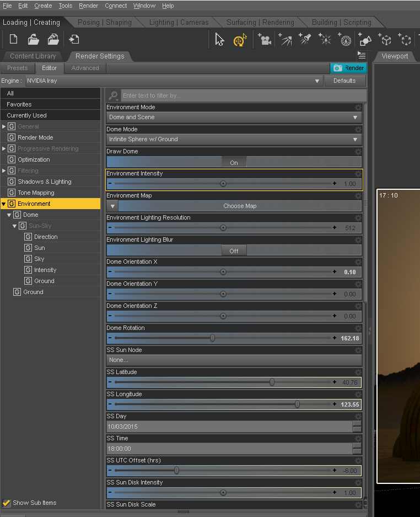420x517 pixels.
Task: Click the Create New Spotlight icon
Action: pyautogui.click(x=305, y=40)
